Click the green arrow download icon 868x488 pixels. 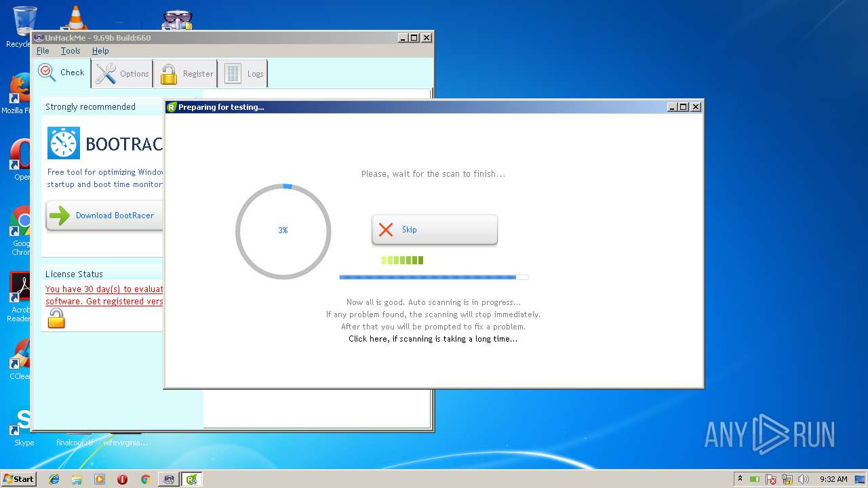click(60, 216)
